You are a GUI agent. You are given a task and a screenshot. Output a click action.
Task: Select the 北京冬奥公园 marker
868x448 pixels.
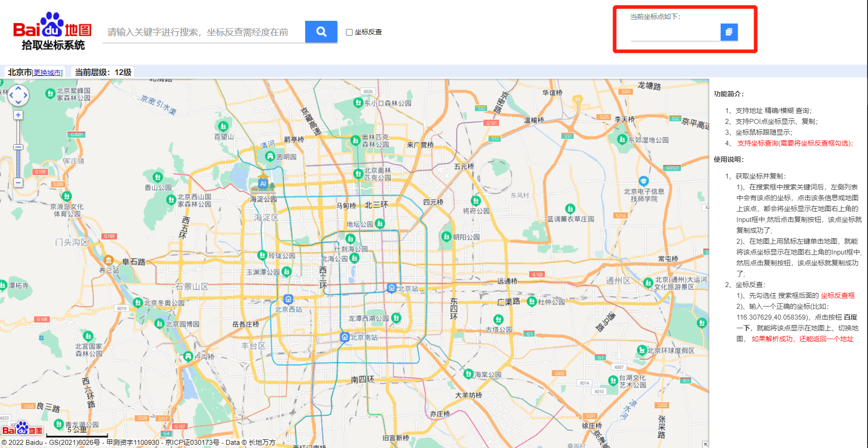(138, 302)
